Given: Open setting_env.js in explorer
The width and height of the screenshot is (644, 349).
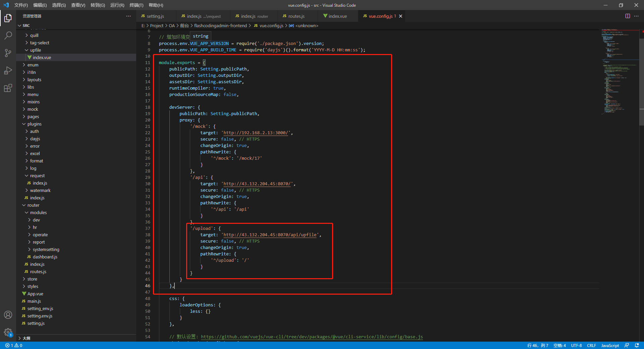Looking at the screenshot, I should tap(76, 308).
